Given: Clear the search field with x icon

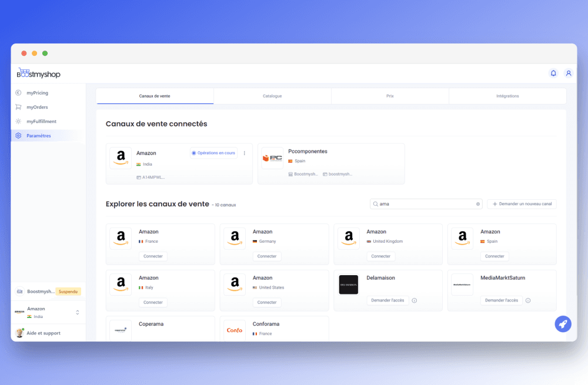Looking at the screenshot, I should (477, 204).
